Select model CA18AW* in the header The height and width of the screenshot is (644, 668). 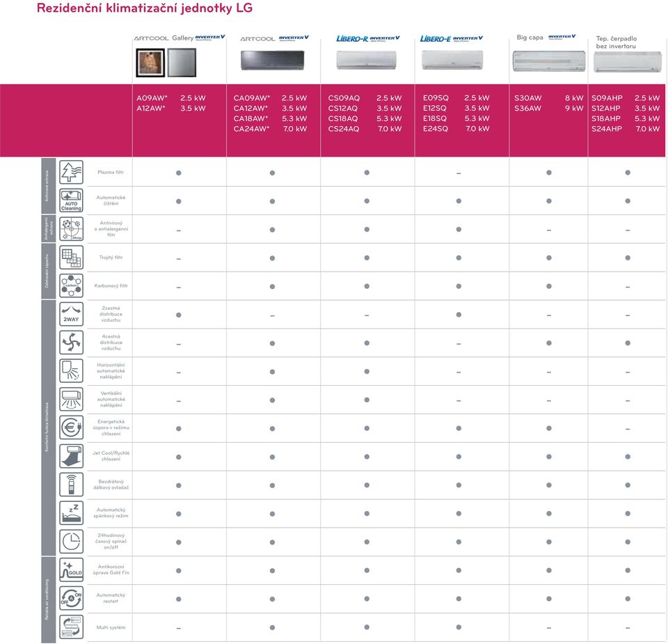(251, 118)
